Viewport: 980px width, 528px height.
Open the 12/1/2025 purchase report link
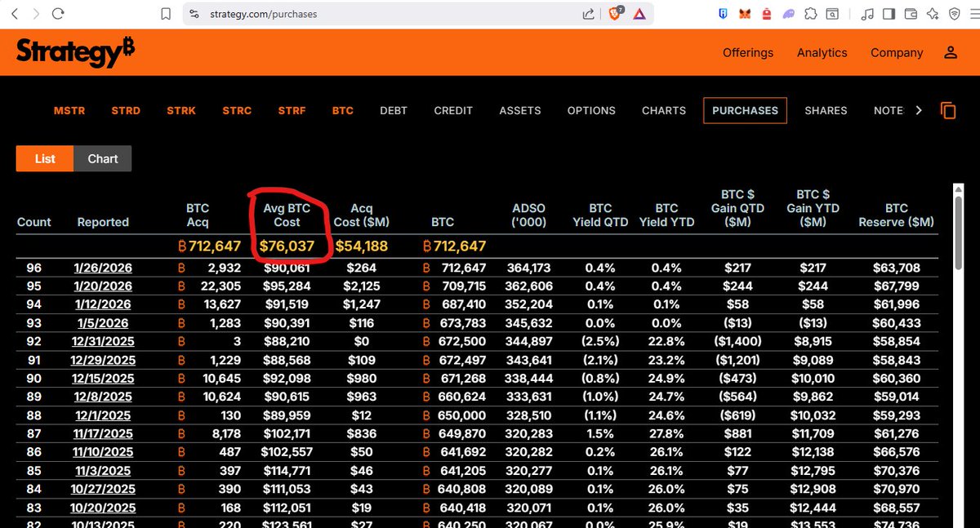pos(103,415)
